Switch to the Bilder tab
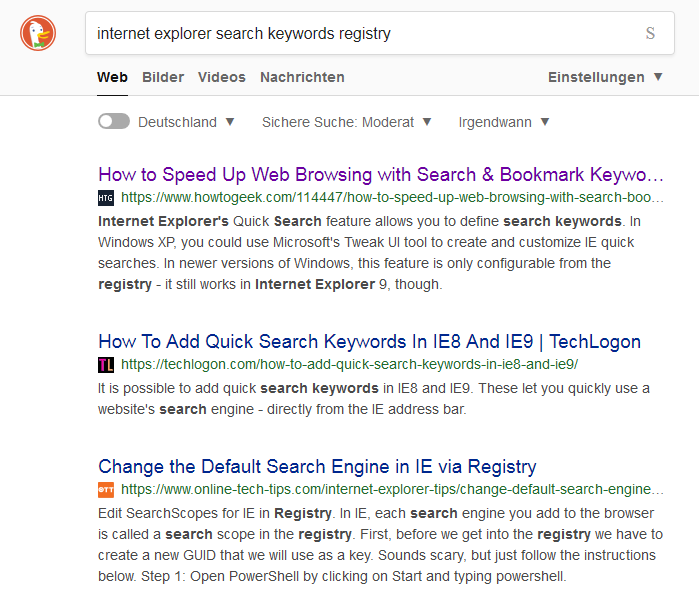Viewport: 699px width, 604px height. 163,77
